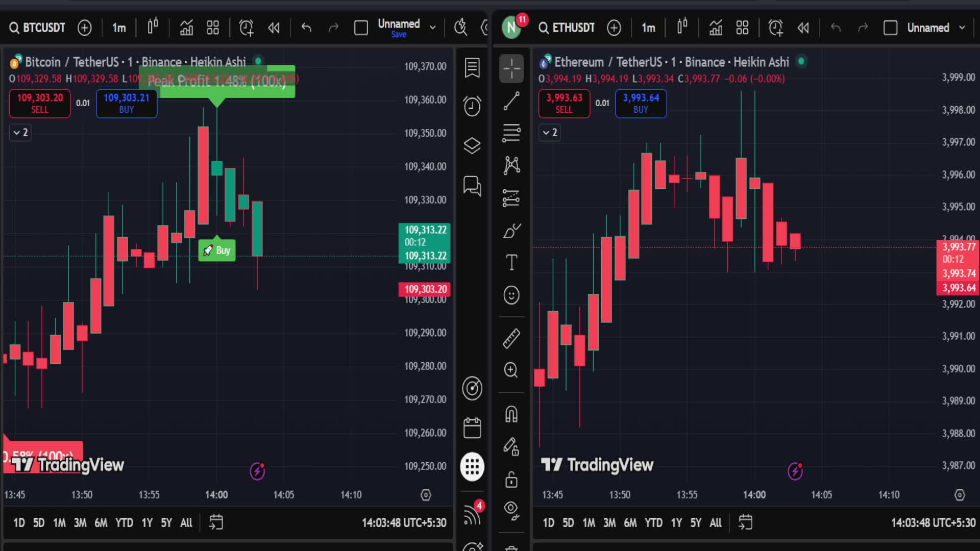Select the crosshair cursor tool
The height and width of the screenshot is (551, 980).
[511, 68]
